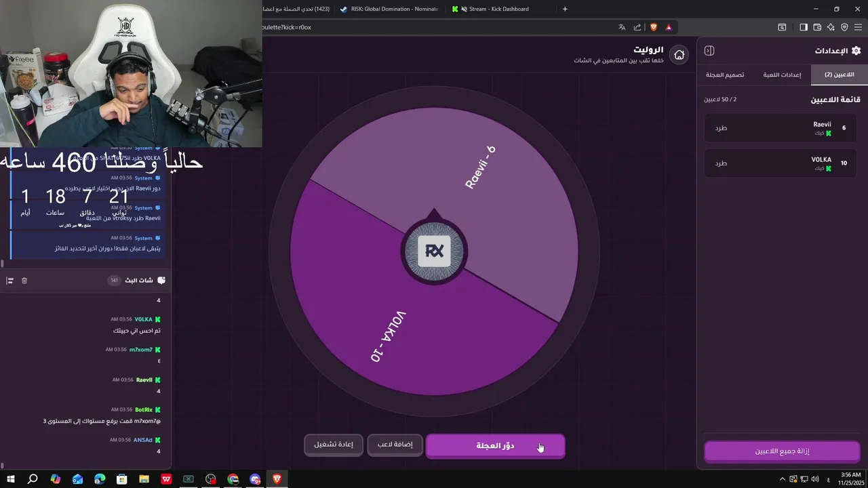
Task: Click username Raevii in the stream chat
Action: pos(144,380)
